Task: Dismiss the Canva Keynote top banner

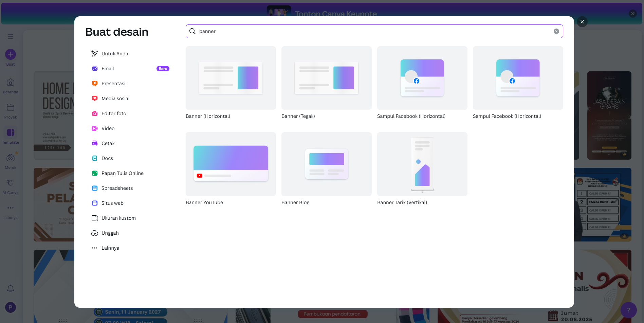Action: tap(633, 14)
